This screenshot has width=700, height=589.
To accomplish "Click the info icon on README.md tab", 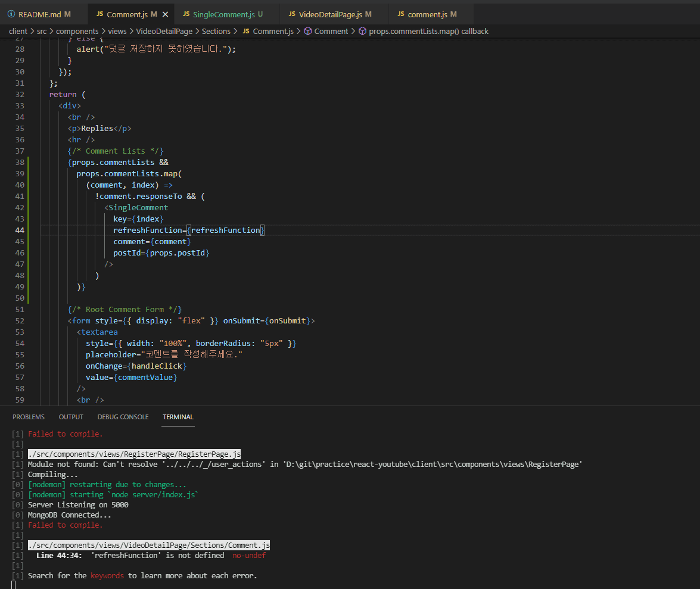I will tap(11, 14).
